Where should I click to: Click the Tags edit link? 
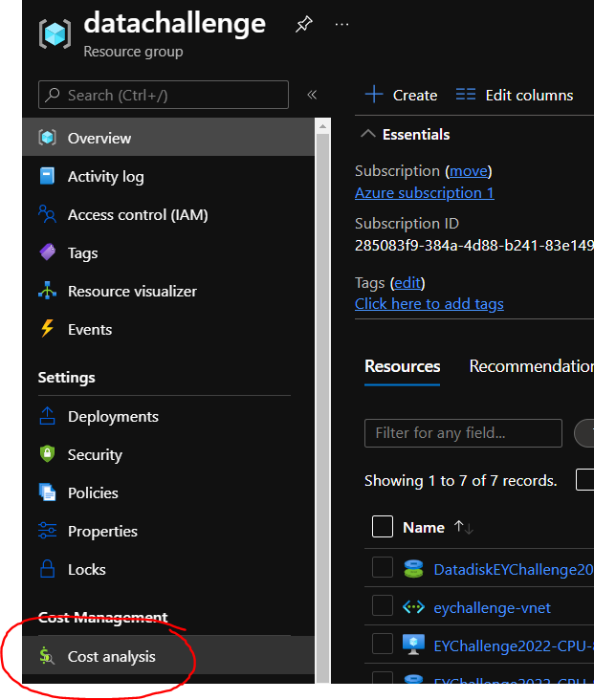click(x=407, y=283)
